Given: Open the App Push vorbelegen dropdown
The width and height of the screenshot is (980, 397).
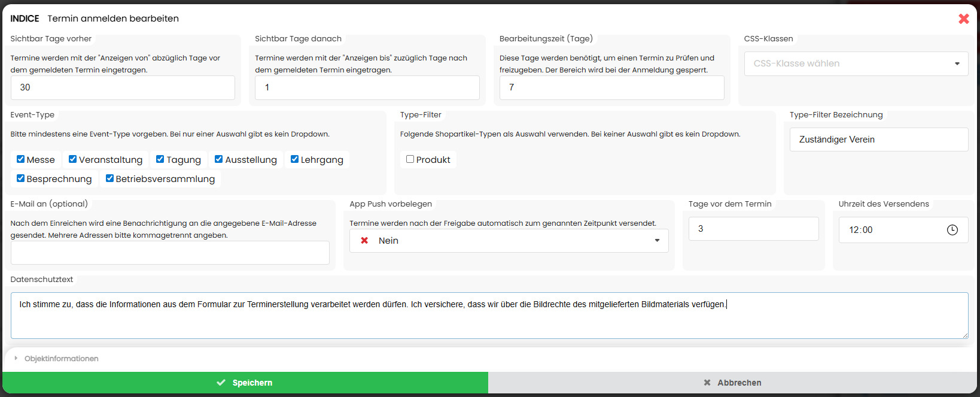Looking at the screenshot, I should [509, 241].
